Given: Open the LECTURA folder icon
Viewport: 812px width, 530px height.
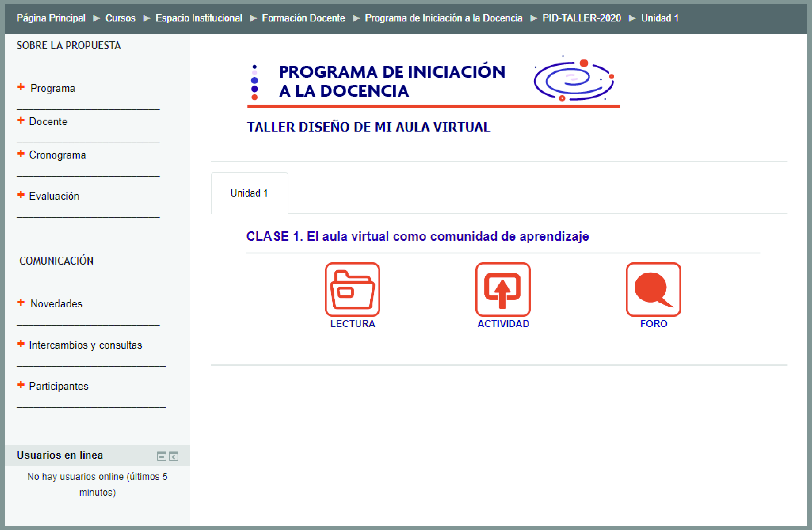Looking at the screenshot, I should 352,289.
